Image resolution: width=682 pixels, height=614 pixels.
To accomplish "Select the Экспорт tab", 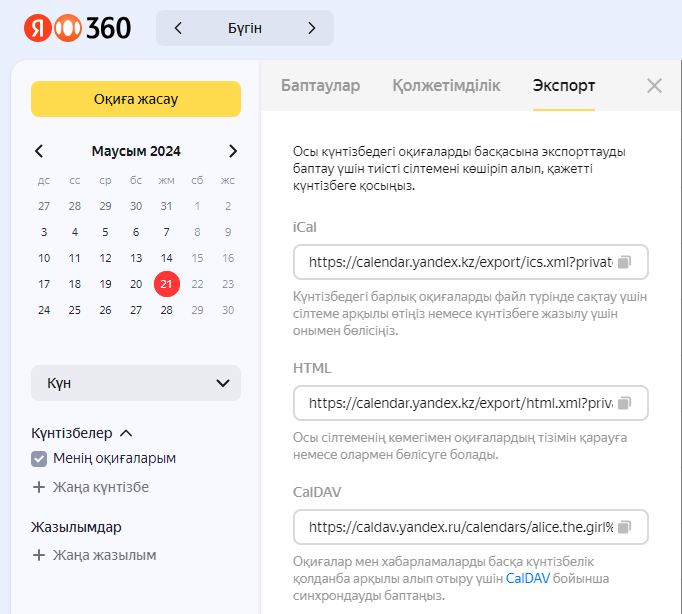I will (564, 86).
